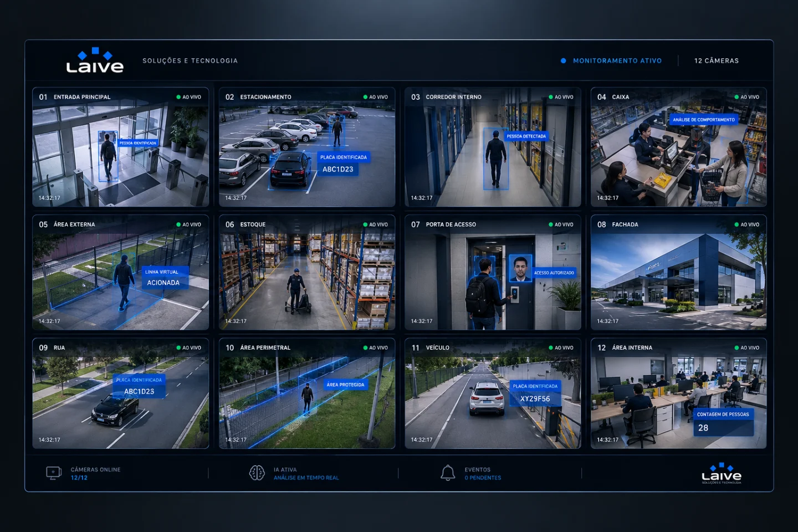This screenshot has width=798, height=532.
Task: Open camera 01 Entrada Principal feed
Action: pos(121,147)
